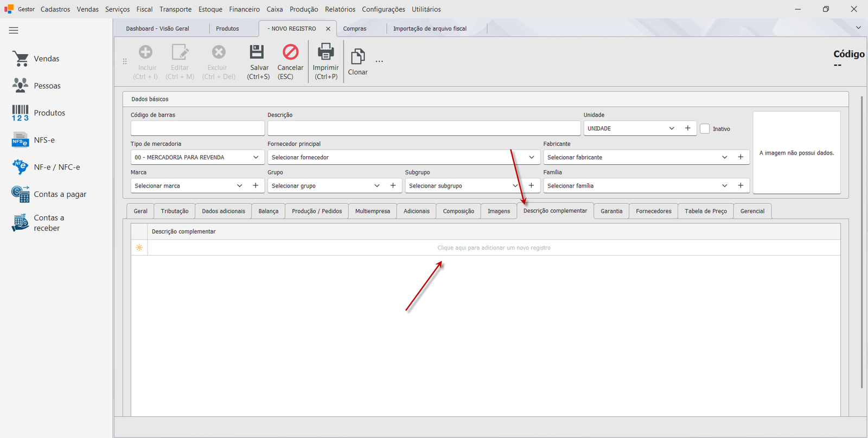Select the Composição tab

tap(458, 211)
